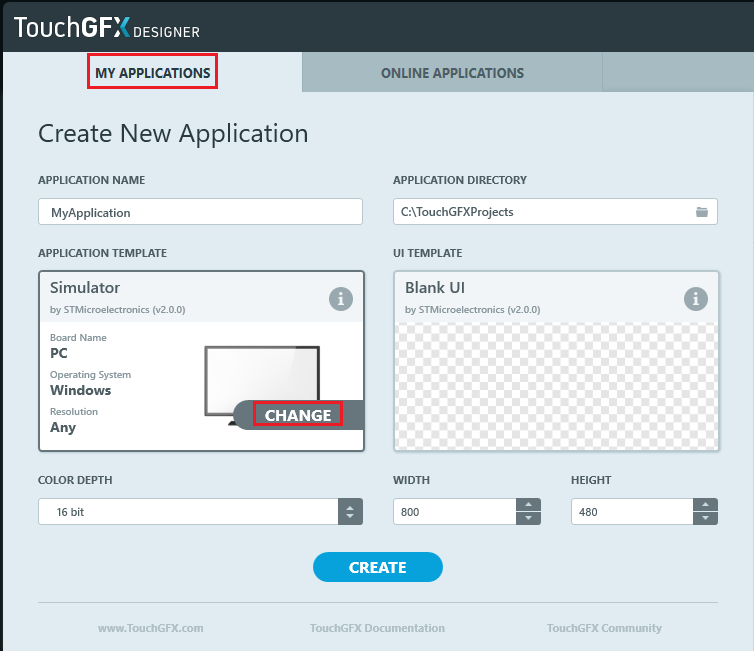Image resolution: width=754 pixels, height=651 pixels.
Task: Open the TouchGFX Documentation link
Action: point(377,628)
